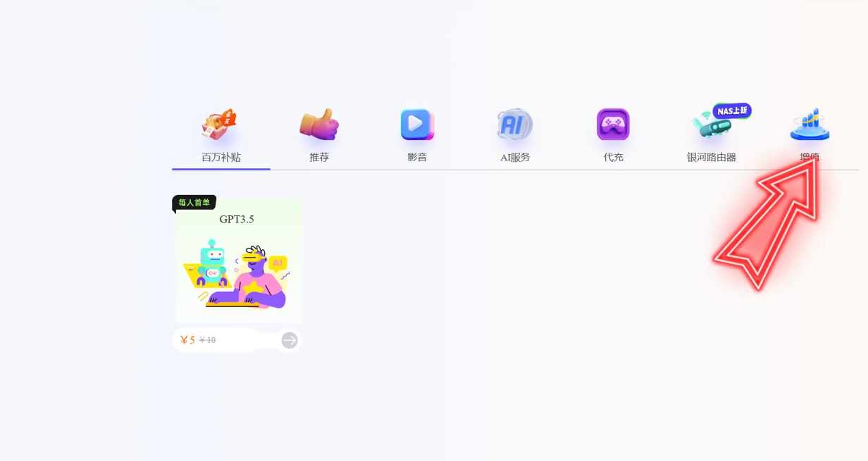Switch to the 增值 tab label
Image resolution: width=868 pixels, height=461 pixels.
pyautogui.click(x=810, y=156)
